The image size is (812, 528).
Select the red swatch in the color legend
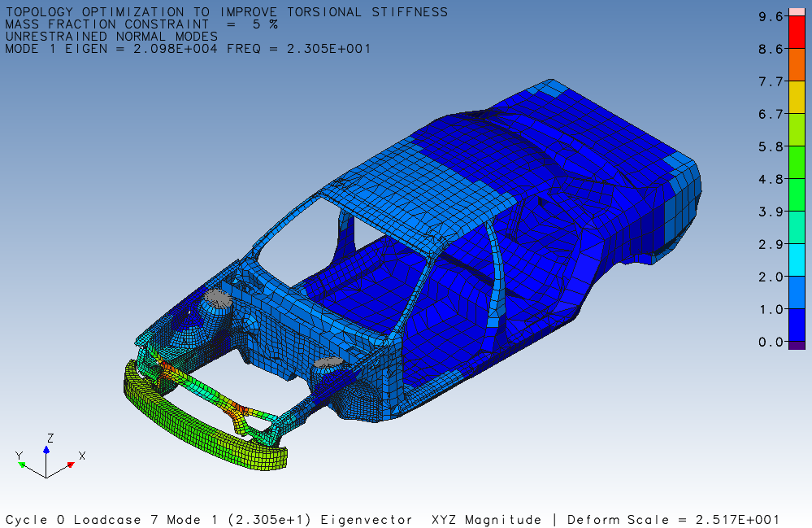pyautogui.click(x=797, y=32)
